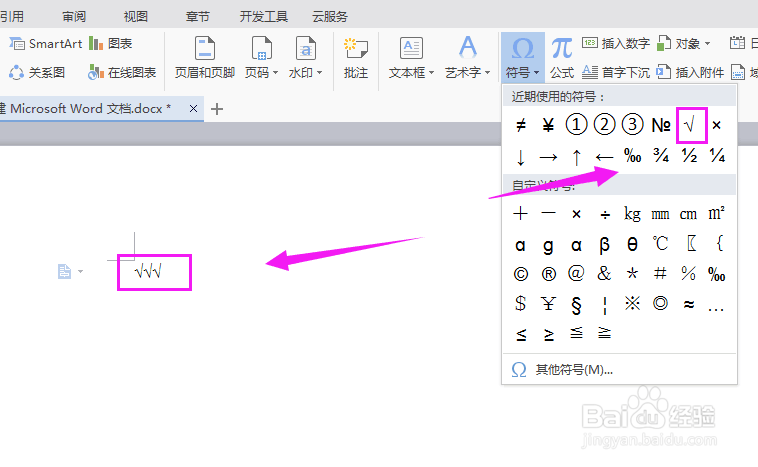Screen dimensions: 758x467
Task: Insert the ≥ greater-or-equal symbol
Action: tap(549, 334)
